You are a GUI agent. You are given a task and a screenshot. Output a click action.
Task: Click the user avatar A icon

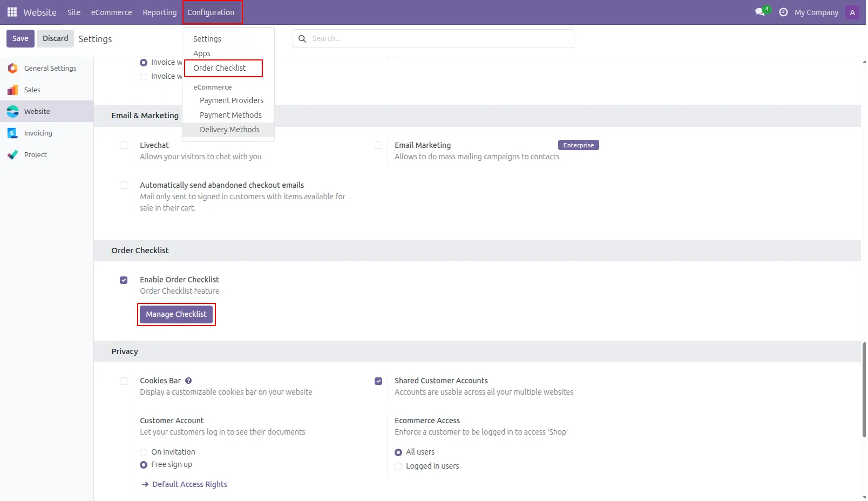[x=852, y=12]
